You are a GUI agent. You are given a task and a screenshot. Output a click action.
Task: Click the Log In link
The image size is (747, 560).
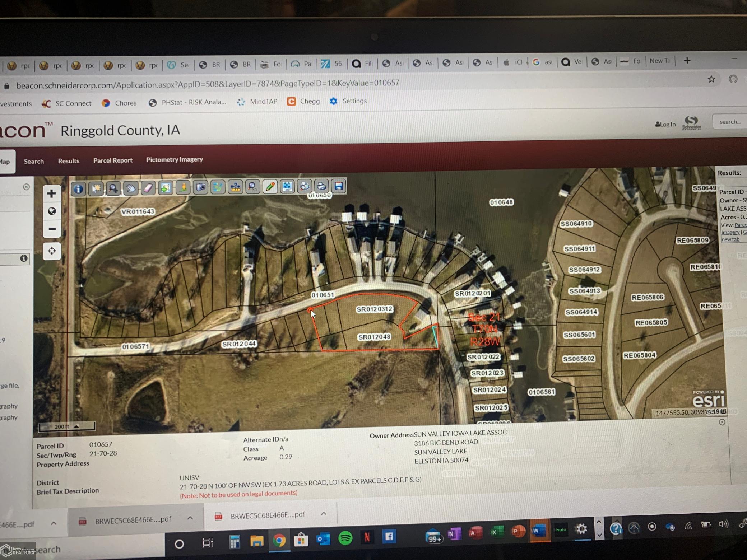coord(665,124)
